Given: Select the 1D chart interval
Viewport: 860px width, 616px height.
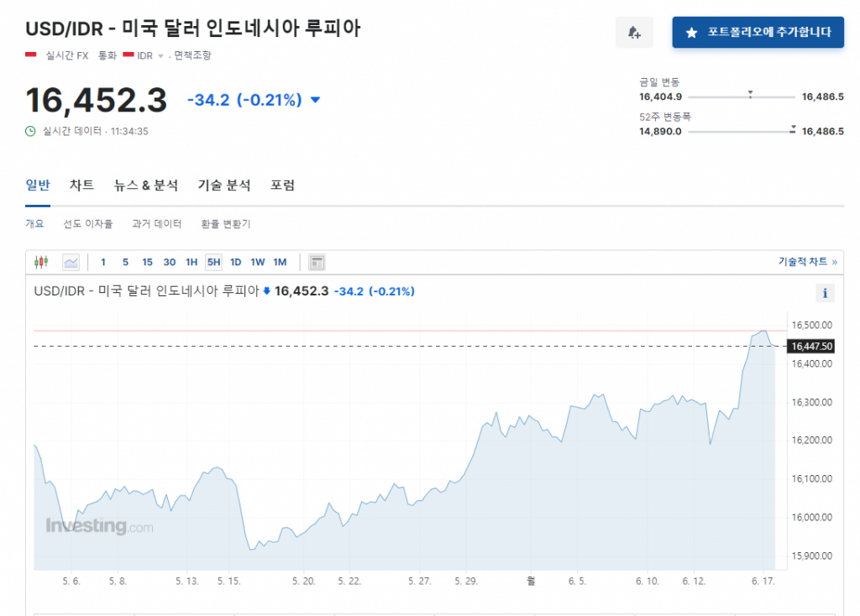Looking at the screenshot, I should point(236,262).
